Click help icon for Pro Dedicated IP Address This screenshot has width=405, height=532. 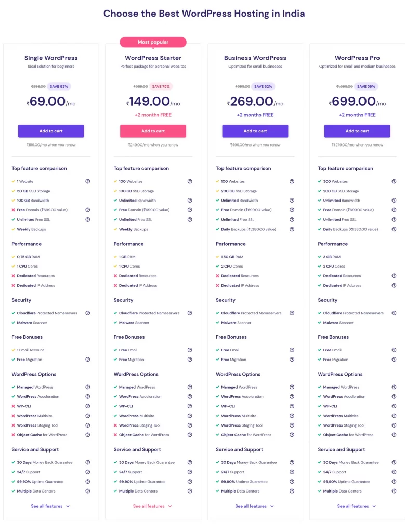point(394,285)
